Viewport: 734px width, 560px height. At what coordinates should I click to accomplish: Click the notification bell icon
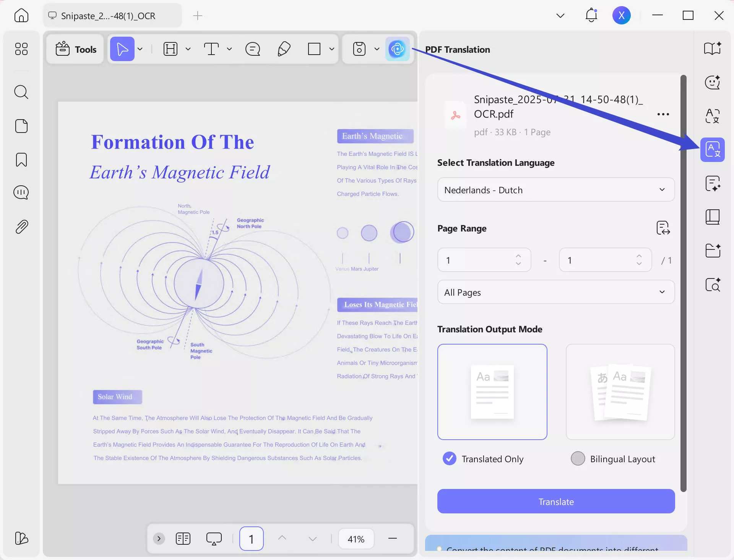pos(591,16)
